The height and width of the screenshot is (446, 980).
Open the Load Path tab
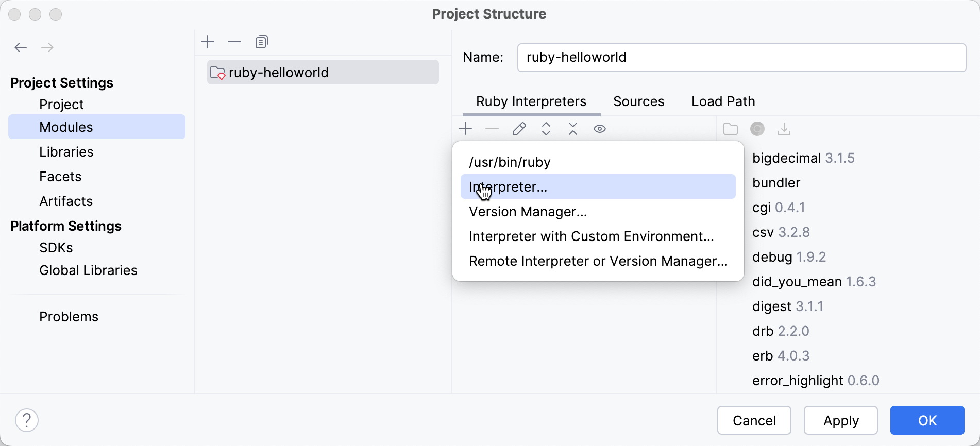(723, 101)
